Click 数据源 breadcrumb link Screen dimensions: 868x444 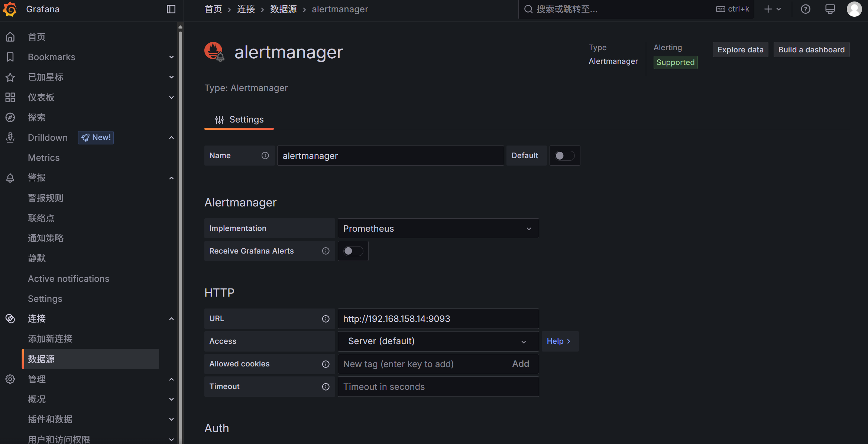coord(284,9)
